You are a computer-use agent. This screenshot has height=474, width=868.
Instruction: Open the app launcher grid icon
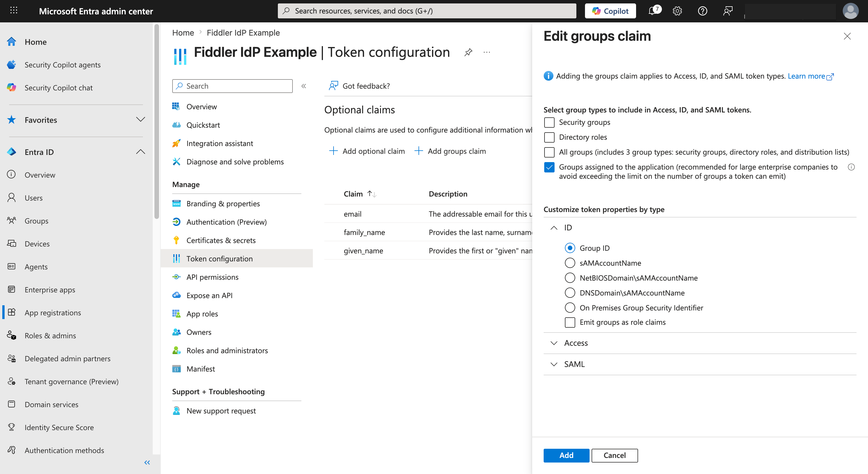[x=14, y=10]
